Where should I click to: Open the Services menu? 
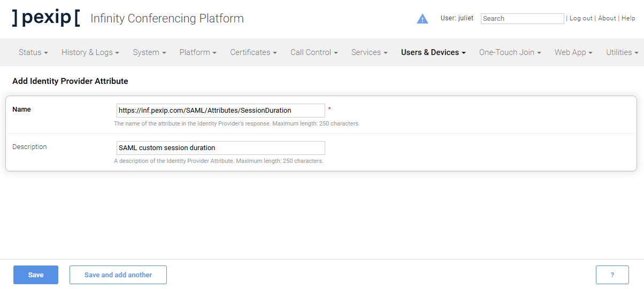click(x=369, y=52)
